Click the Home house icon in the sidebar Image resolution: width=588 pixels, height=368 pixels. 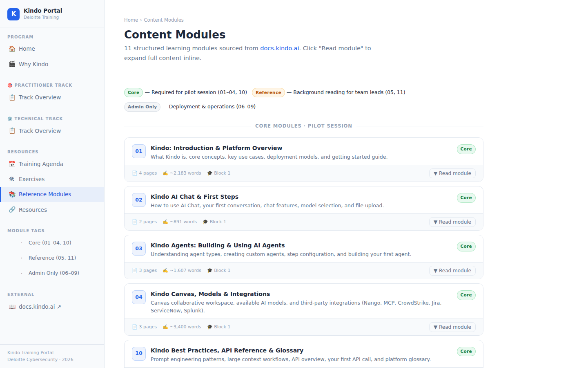pos(12,49)
